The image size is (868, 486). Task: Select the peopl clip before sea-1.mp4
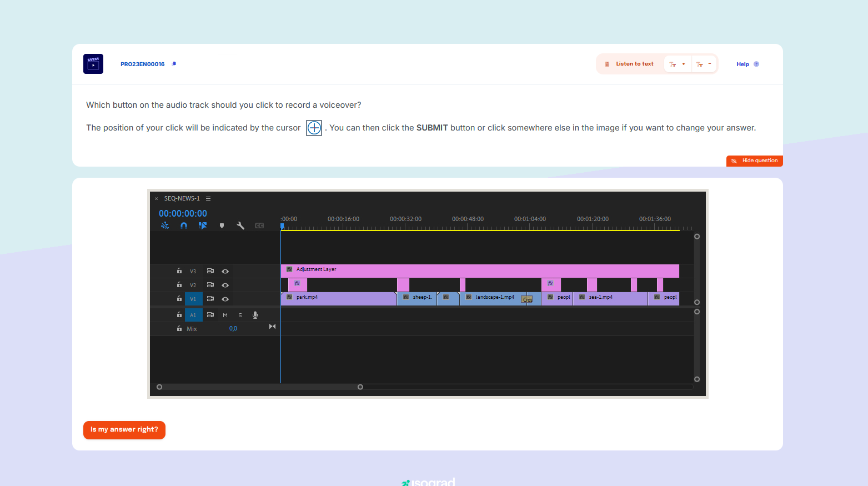[x=557, y=299]
